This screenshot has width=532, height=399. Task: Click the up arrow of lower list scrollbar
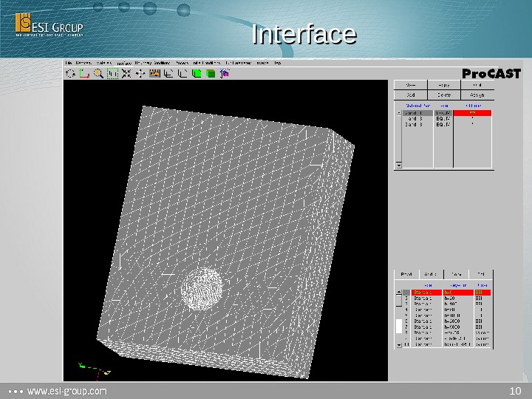(x=399, y=292)
